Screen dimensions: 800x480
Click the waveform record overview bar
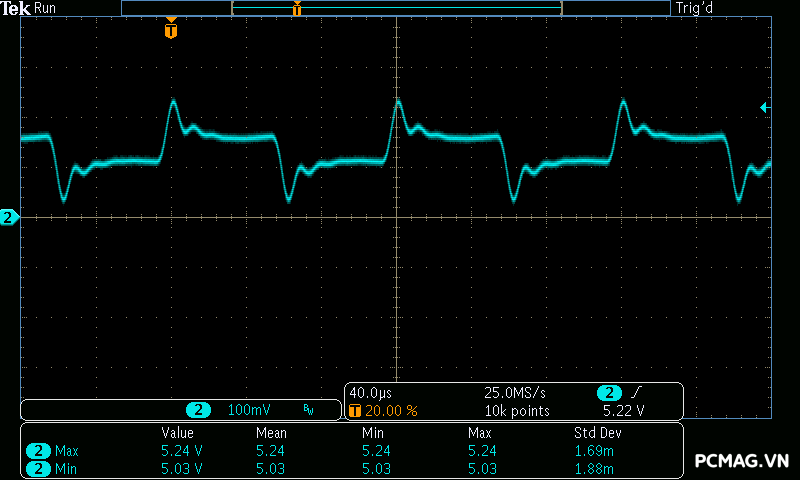tap(396, 9)
